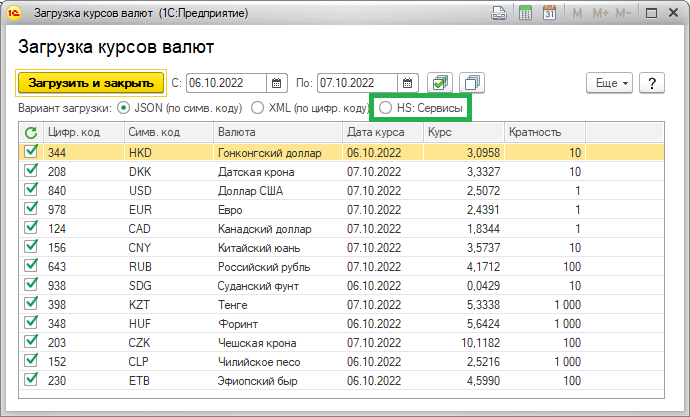Viewport: 690px width, 417px height.
Task: Click the Форинт currency cell
Action: (x=278, y=324)
